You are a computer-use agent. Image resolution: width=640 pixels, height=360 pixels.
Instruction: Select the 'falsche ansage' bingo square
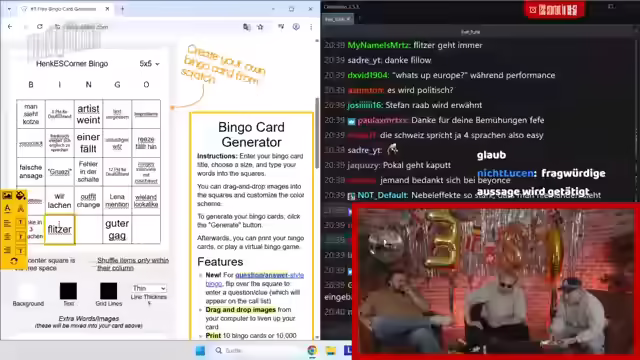click(31, 172)
